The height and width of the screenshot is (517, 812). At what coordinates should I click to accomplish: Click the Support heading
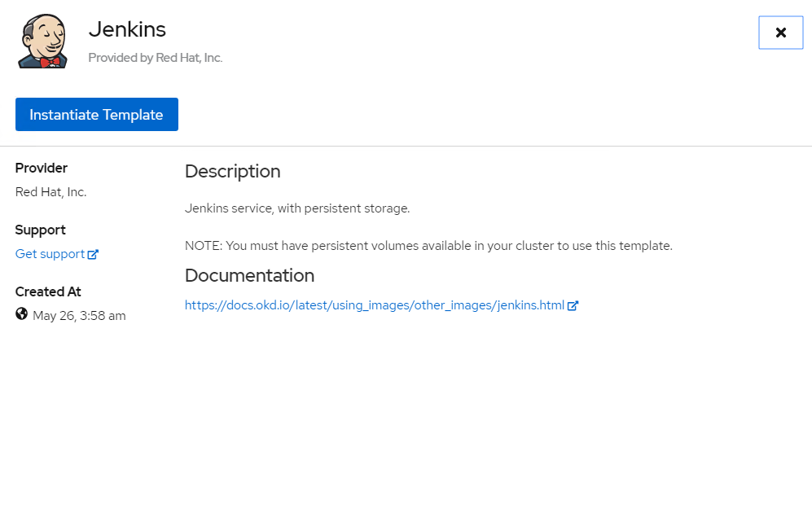tap(41, 230)
